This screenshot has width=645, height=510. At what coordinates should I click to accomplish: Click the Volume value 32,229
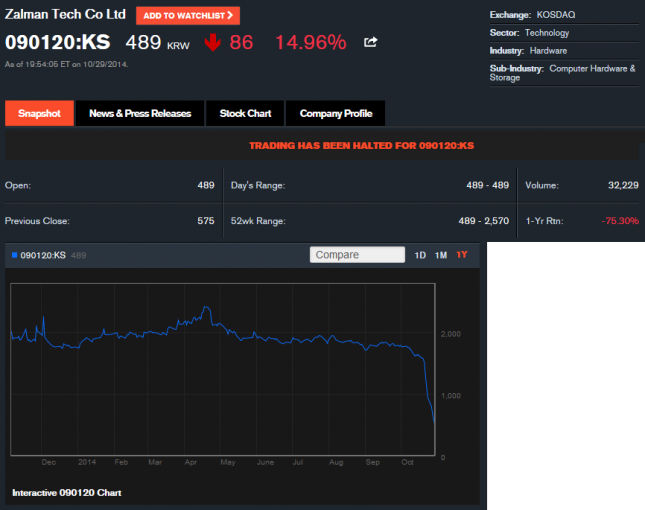[x=623, y=185]
